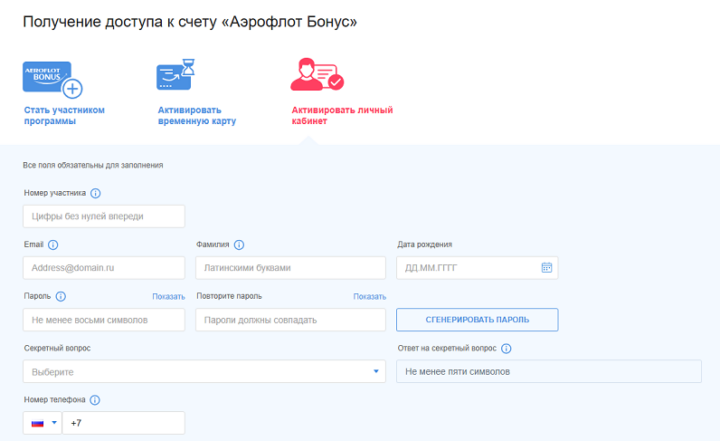Open info icon next to Номер участника
The image size is (720, 441).
pos(96,193)
